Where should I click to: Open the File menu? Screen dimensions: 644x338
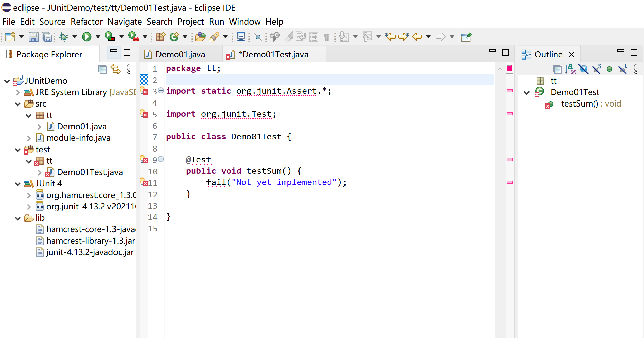9,22
